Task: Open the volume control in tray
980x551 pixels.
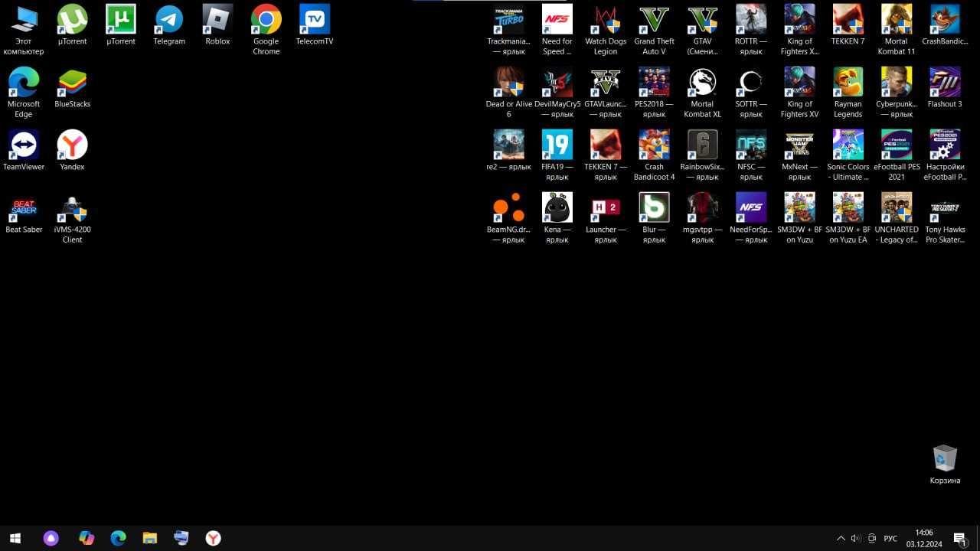Action: click(x=856, y=538)
